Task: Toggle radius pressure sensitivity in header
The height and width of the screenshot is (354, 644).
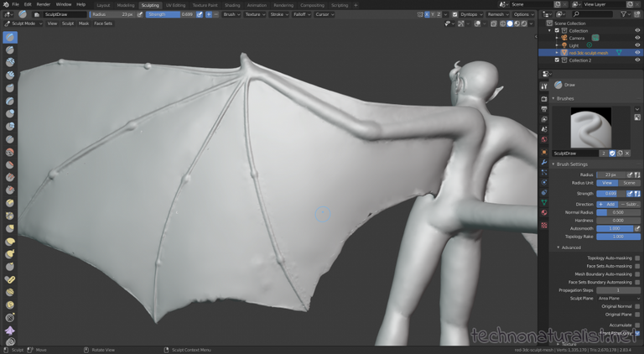Action: (140, 14)
